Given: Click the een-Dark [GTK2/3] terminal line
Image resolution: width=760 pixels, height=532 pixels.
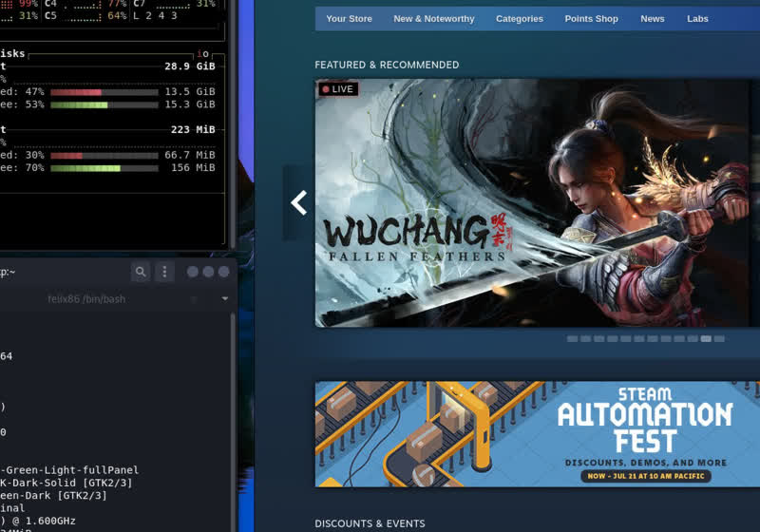Looking at the screenshot, I should pos(53,495).
